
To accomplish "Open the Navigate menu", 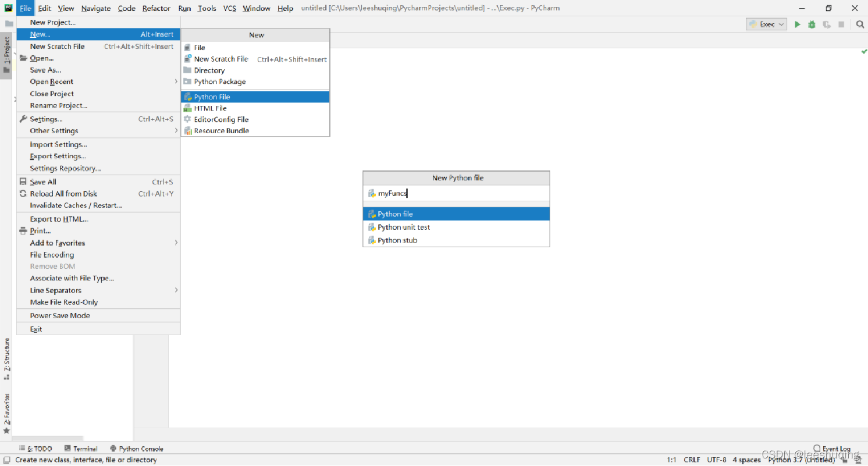I will tap(96, 8).
